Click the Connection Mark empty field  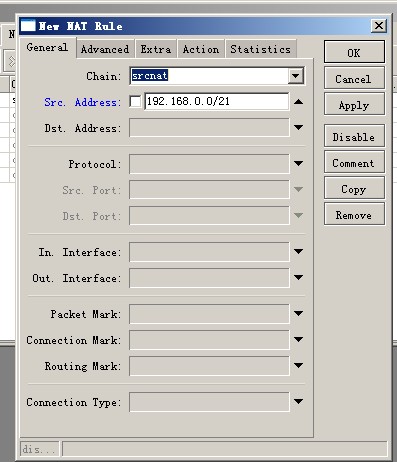(209, 339)
